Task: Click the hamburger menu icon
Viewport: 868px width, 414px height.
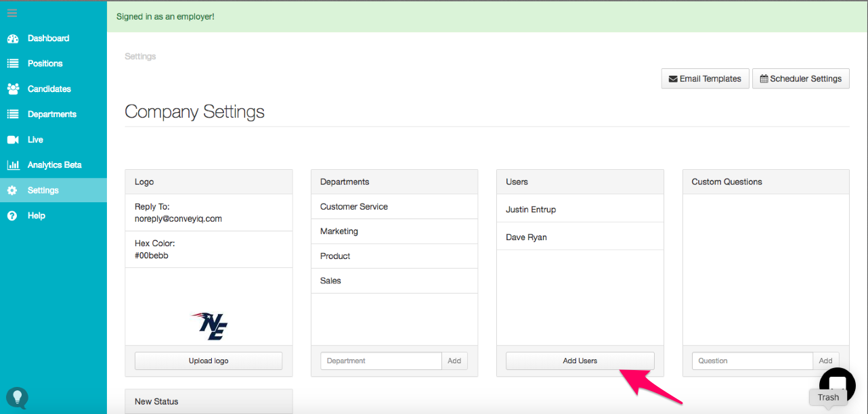Action: click(x=12, y=13)
